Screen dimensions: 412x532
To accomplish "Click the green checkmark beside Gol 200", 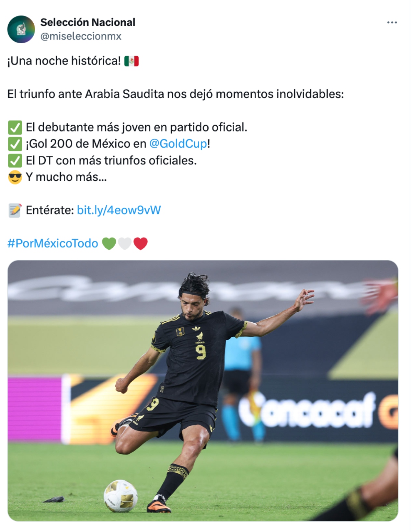I will 15,144.
